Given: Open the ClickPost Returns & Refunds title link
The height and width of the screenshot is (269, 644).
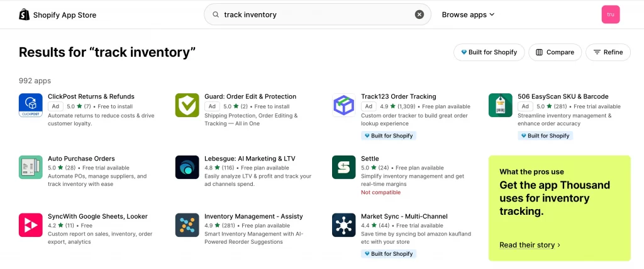Looking at the screenshot, I should 91,96.
